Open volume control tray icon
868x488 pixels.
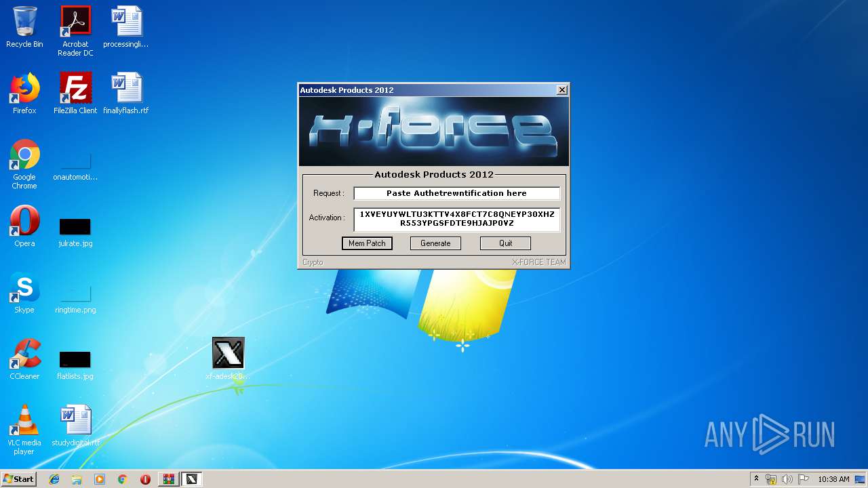(787, 479)
